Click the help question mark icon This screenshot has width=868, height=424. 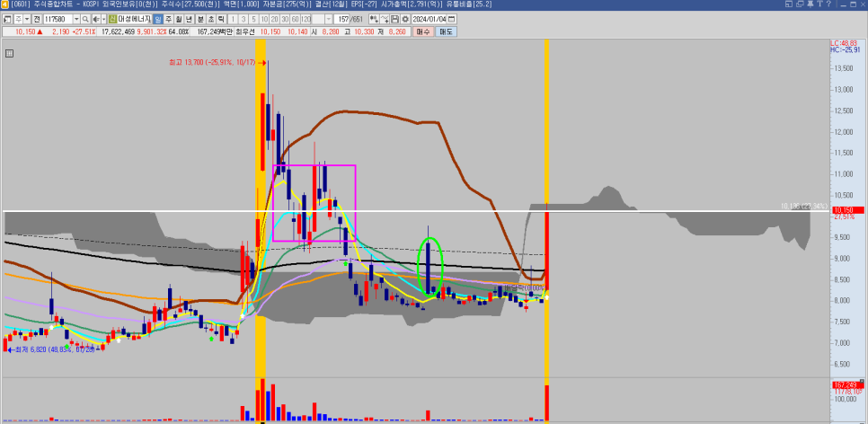[828, 4]
